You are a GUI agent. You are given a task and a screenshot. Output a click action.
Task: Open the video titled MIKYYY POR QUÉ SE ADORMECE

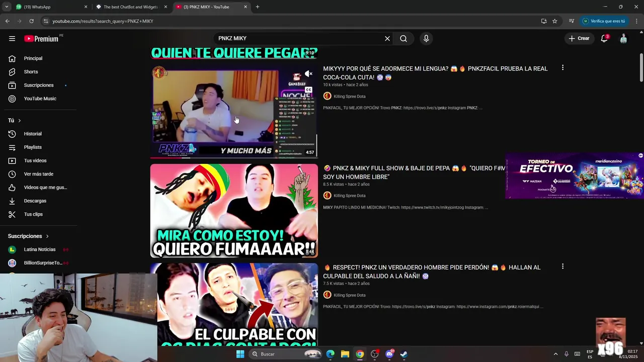click(435, 73)
